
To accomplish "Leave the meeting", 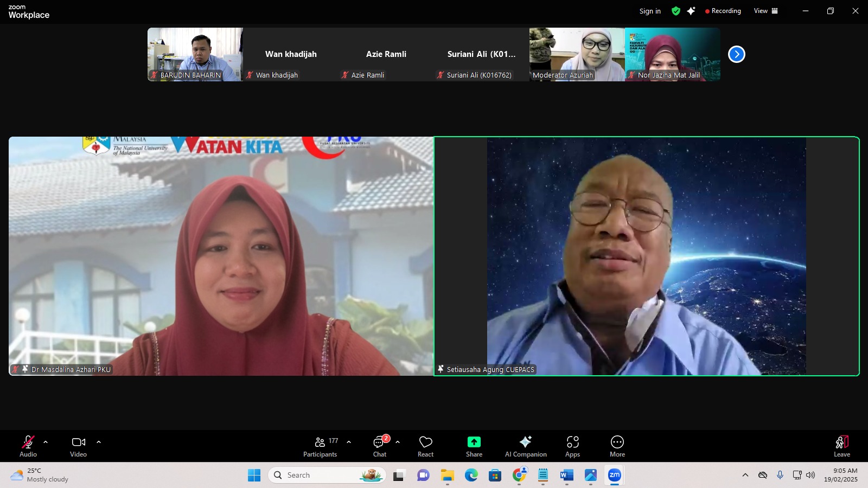I will (x=841, y=447).
